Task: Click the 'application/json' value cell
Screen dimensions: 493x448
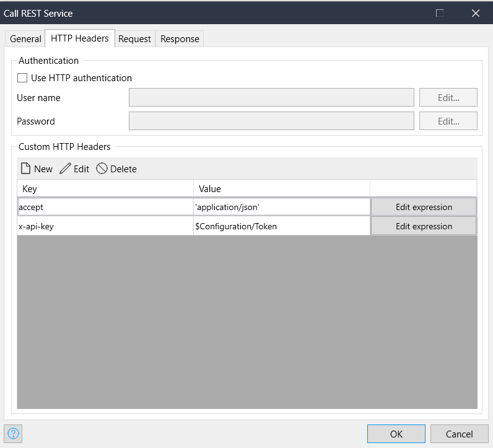Action: tap(282, 207)
